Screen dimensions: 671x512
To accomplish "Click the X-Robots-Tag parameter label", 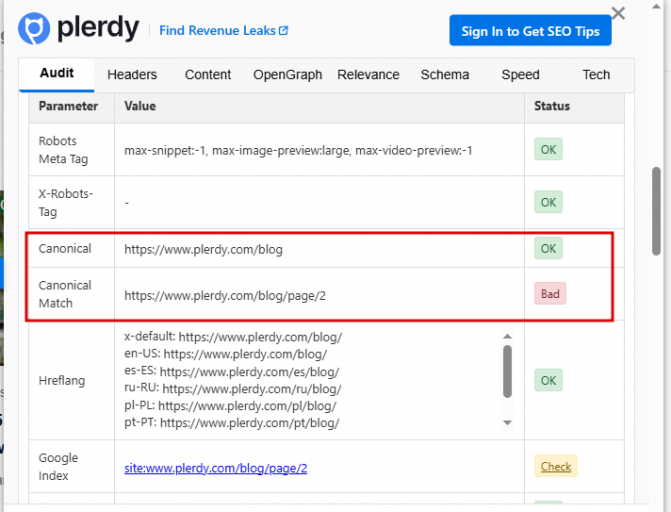I will pos(65,202).
